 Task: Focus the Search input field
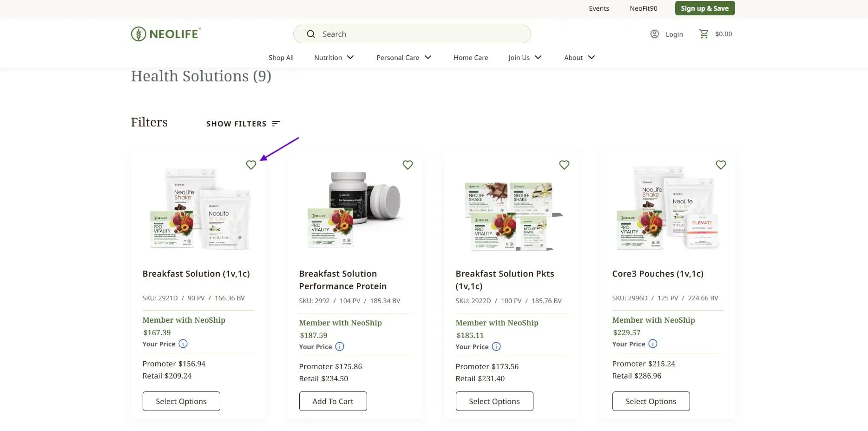point(412,34)
